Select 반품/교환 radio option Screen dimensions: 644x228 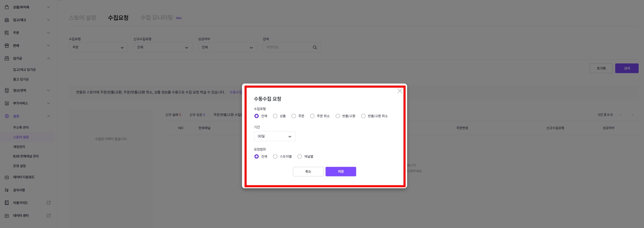pyautogui.click(x=338, y=116)
